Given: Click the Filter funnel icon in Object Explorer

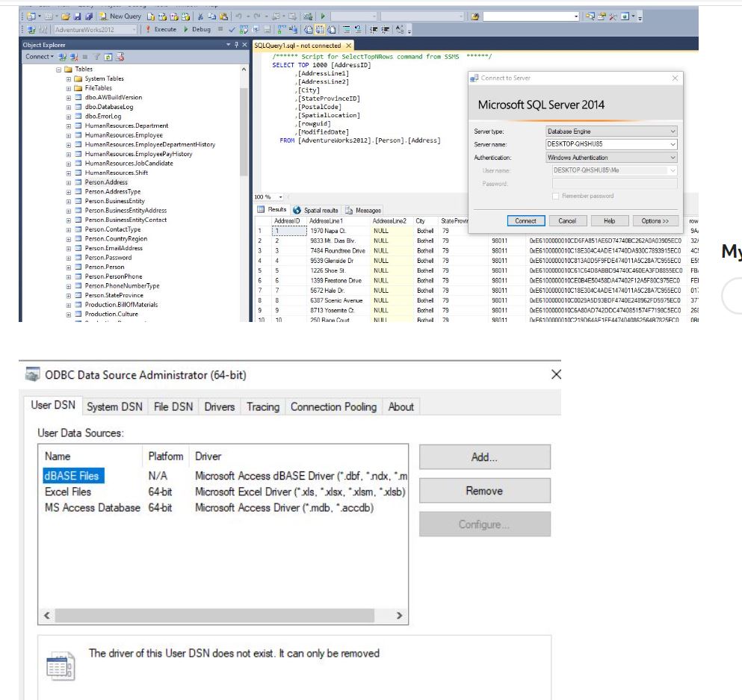Looking at the screenshot, I should 97,57.
